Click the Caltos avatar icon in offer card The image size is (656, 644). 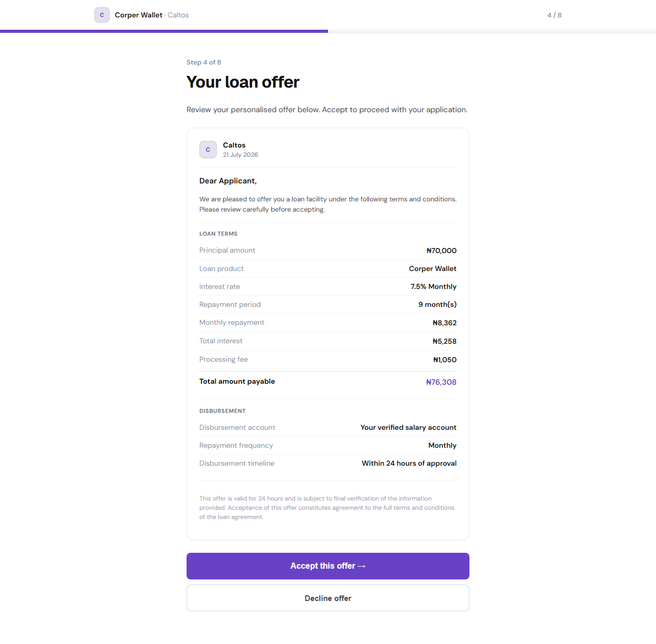pyautogui.click(x=208, y=150)
